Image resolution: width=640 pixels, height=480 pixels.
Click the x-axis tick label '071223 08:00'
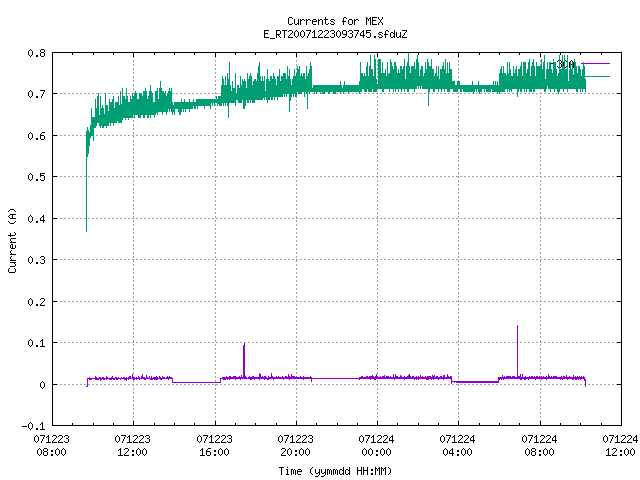(x=51, y=446)
